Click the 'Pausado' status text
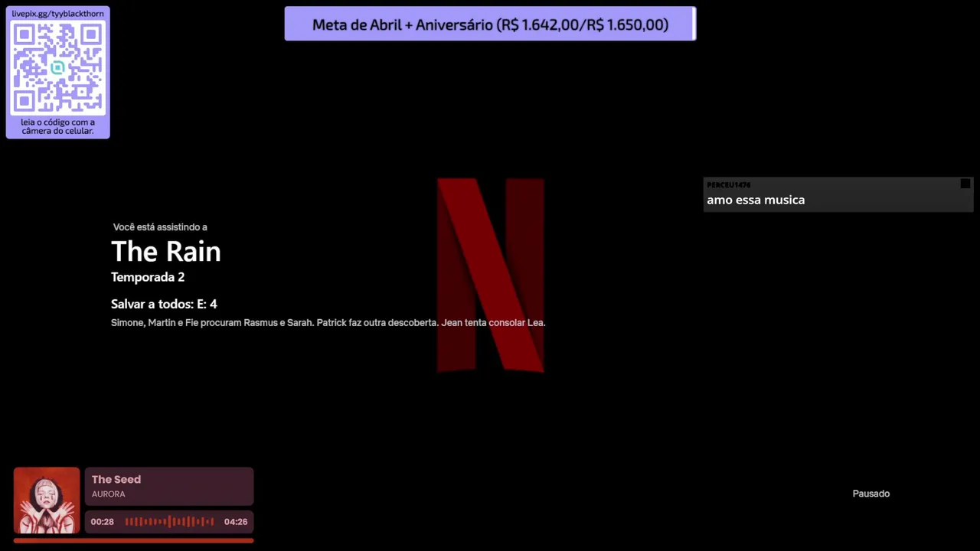 pos(871,494)
